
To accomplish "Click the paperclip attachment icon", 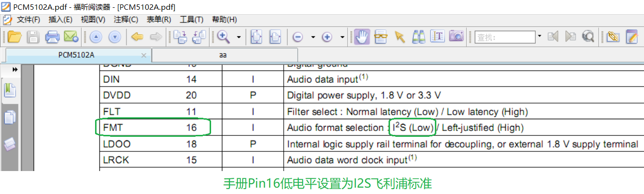I will pos(613,37).
